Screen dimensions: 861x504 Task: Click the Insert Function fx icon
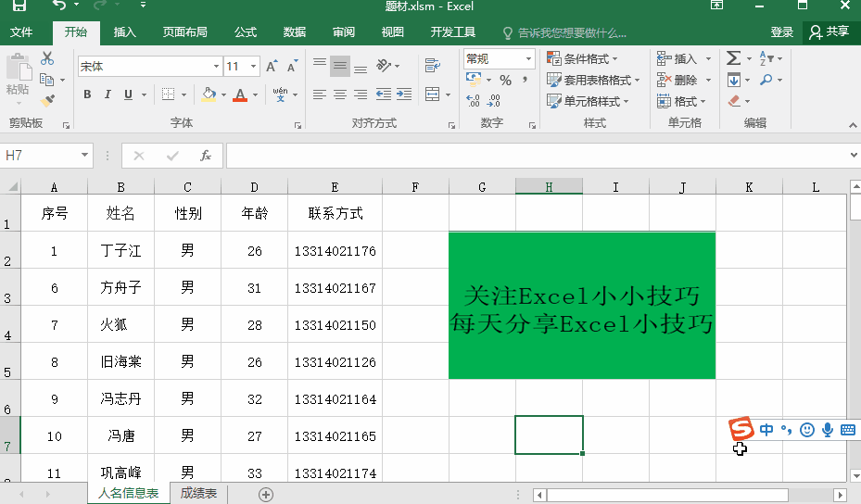tap(206, 156)
